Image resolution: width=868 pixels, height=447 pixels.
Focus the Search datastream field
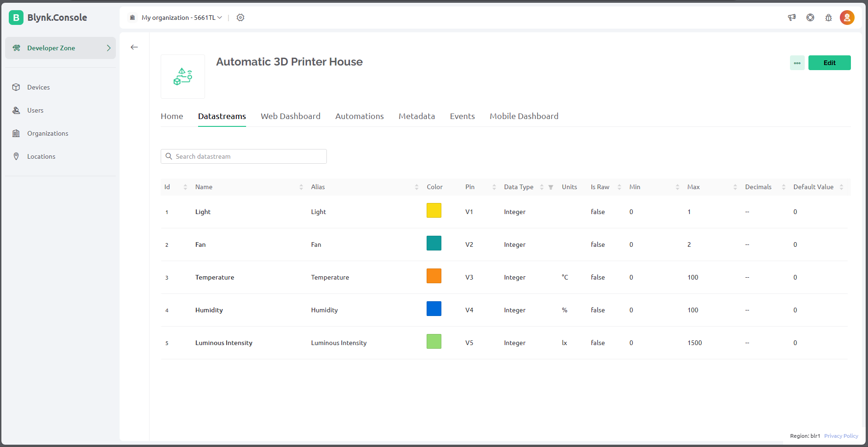coord(244,156)
